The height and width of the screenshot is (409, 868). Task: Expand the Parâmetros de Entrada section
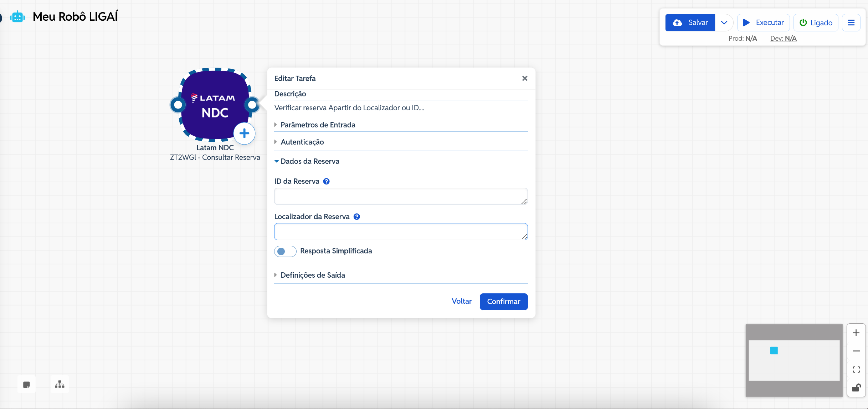coord(318,125)
